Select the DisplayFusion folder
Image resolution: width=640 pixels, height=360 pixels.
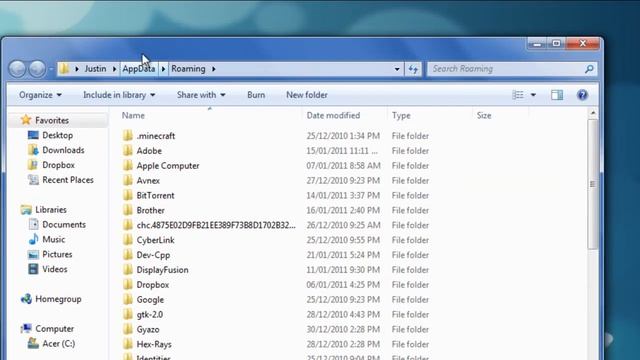162,270
